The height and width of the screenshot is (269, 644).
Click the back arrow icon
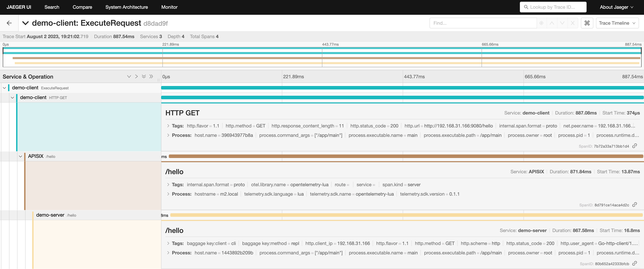[x=9, y=23]
